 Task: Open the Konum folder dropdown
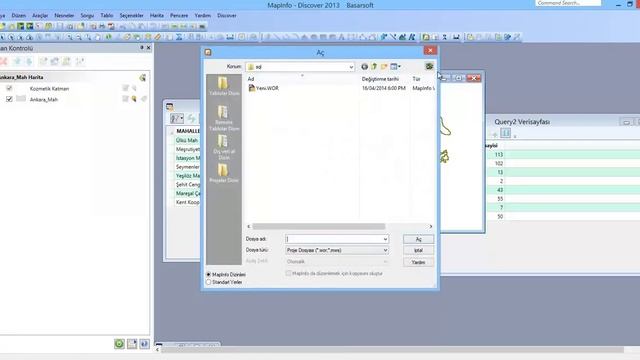[351, 67]
